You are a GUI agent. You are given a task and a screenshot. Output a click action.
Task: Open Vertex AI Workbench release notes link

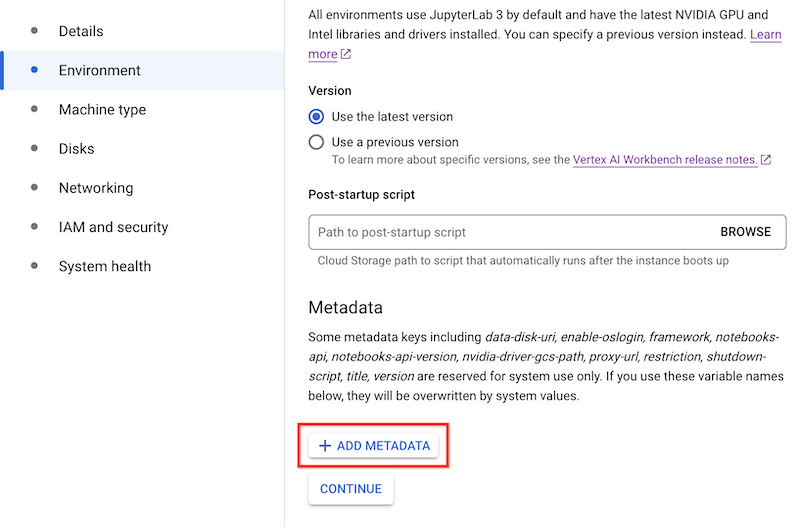pyautogui.click(x=665, y=160)
